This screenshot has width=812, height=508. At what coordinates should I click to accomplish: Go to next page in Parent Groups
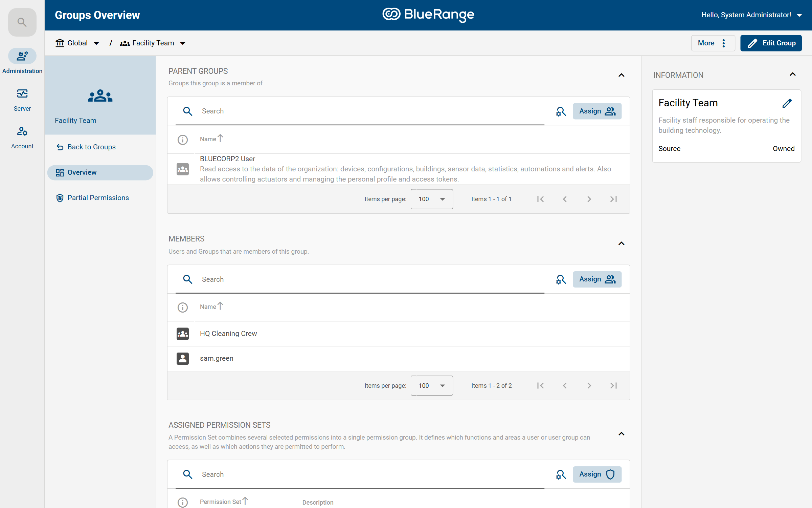(x=589, y=199)
